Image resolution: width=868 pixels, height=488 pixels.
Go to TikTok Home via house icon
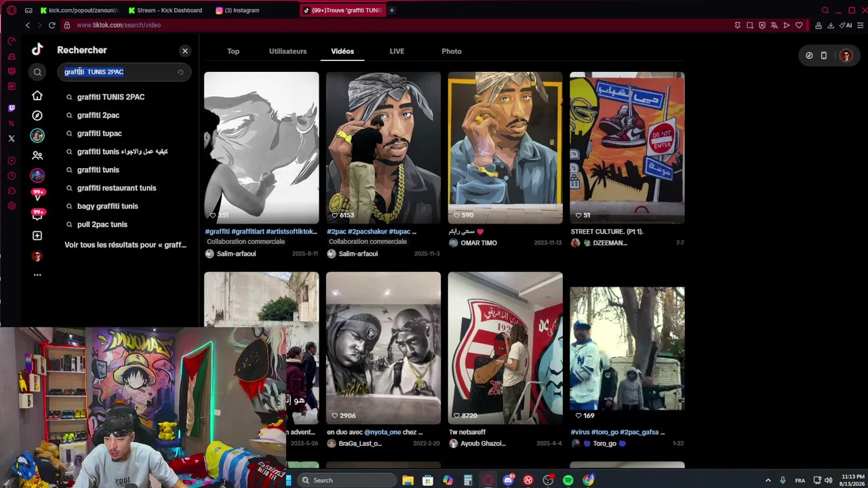coord(37,96)
